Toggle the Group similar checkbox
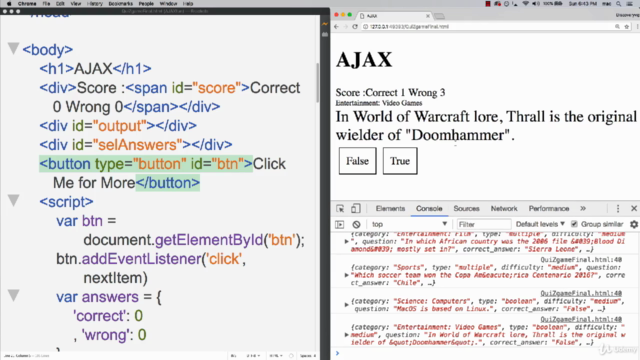Screen dimensions: 640x360 tap(574, 224)
